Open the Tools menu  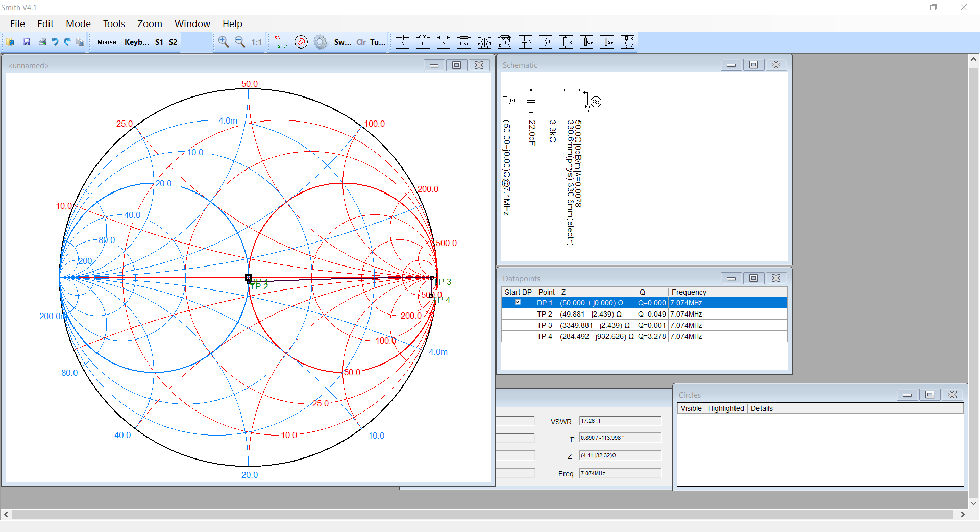114,23
